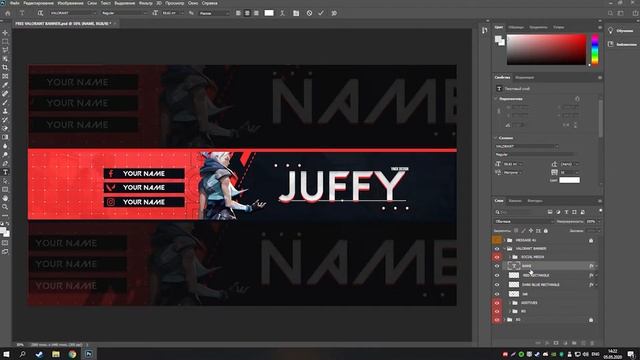Toggle visibility of the MESSAGE 4U group

(497, 240)
